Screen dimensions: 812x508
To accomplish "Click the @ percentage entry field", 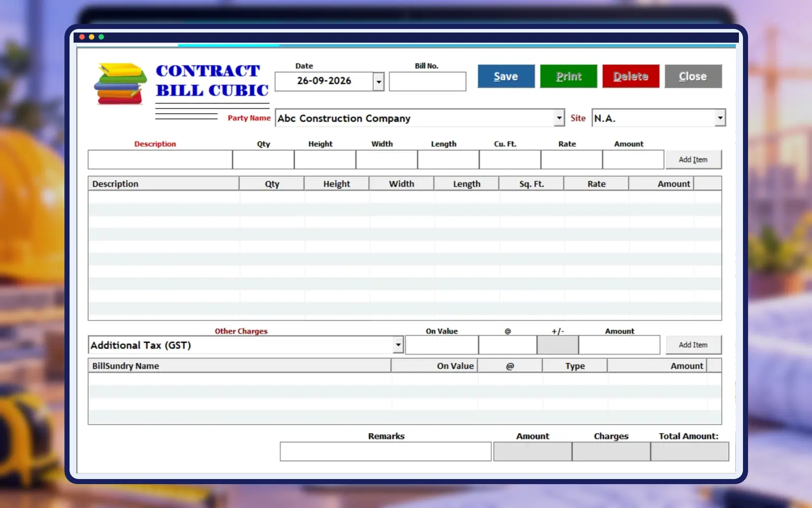I will tap(507, 345).
